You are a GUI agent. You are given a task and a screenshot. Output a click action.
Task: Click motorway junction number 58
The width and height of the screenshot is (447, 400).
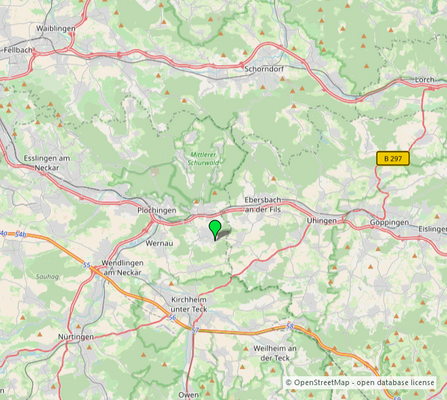(x=290, y=326)
